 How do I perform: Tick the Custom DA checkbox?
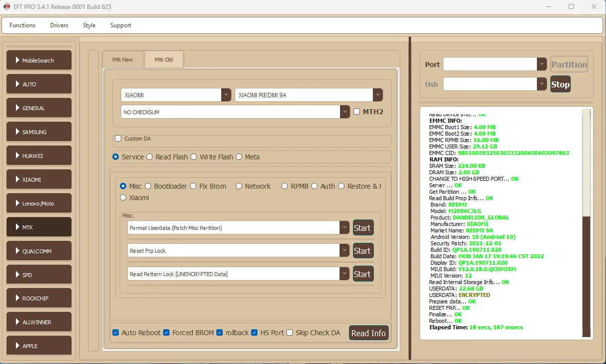pos(118,139)
